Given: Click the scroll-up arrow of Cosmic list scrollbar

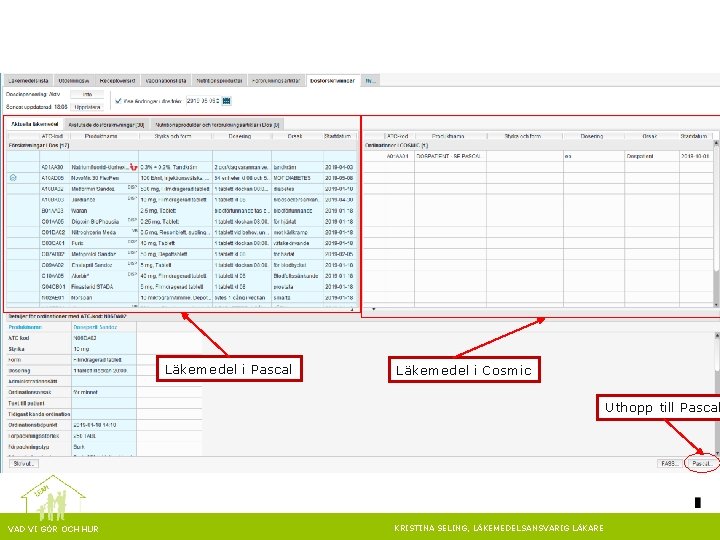Looking at the screenshot, I should [716, 144].
